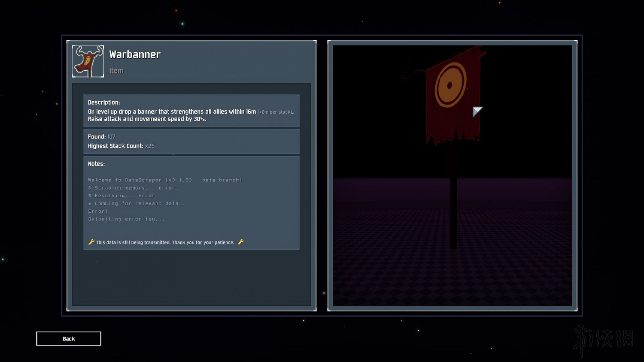The height and width of the screenshot is (362, 644).
Task: Click the attack and movement speed line
Action: pyautogui.click(x=147, y=119)
